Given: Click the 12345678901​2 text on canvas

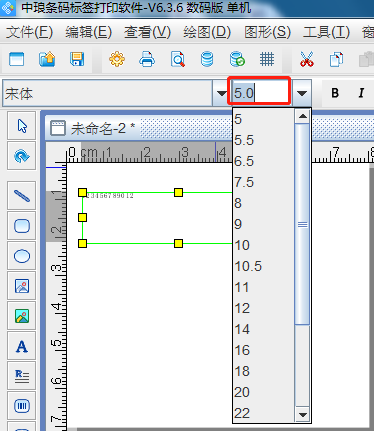Looking at the screenshot, I should 110,196.
